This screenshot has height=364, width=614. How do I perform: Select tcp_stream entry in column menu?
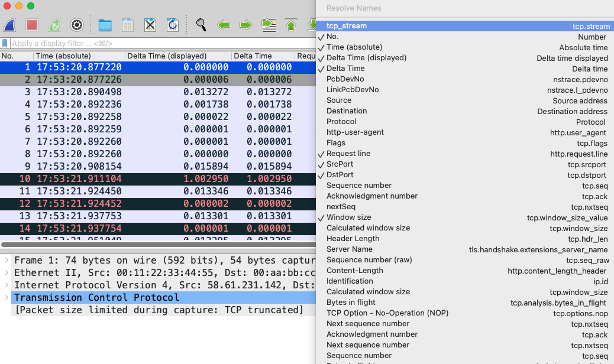tap(347, 26)
